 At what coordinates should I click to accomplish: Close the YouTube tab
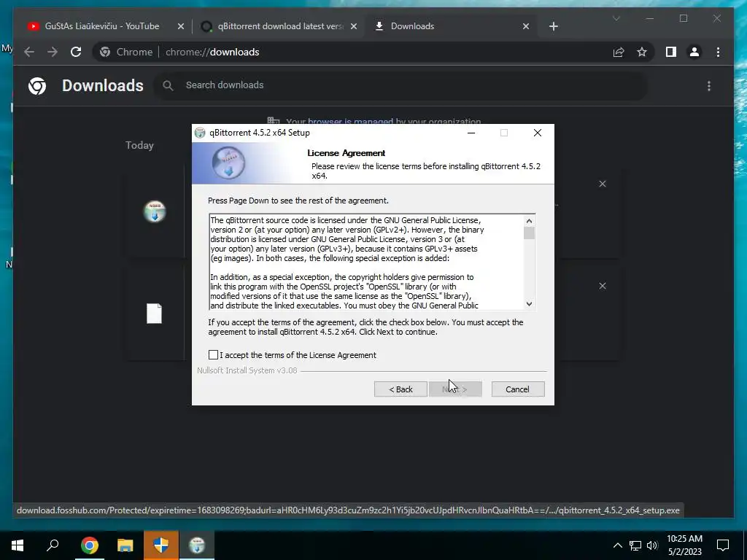click(x=181, y=26)
